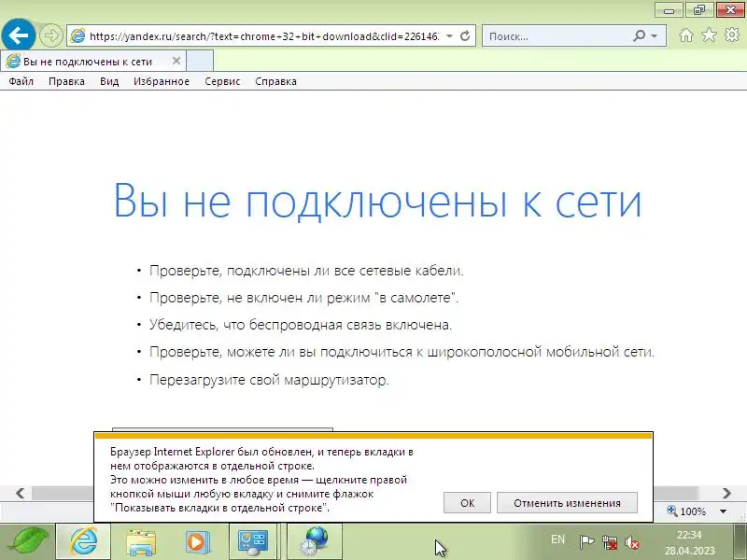Launch Windows Media Player from taskbar
Viewport: 747px width, 560px height.
(x=197, y=542)
